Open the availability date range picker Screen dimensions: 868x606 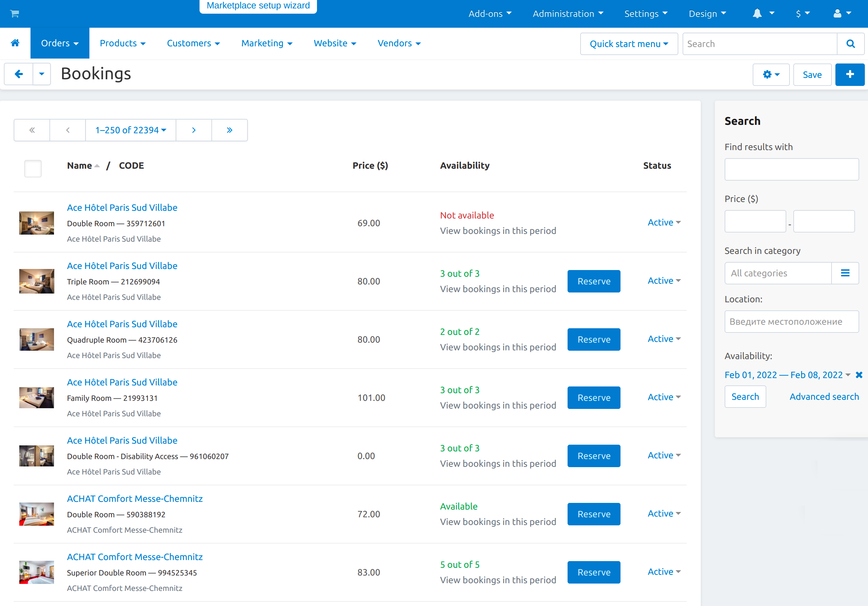coord(787,375)
